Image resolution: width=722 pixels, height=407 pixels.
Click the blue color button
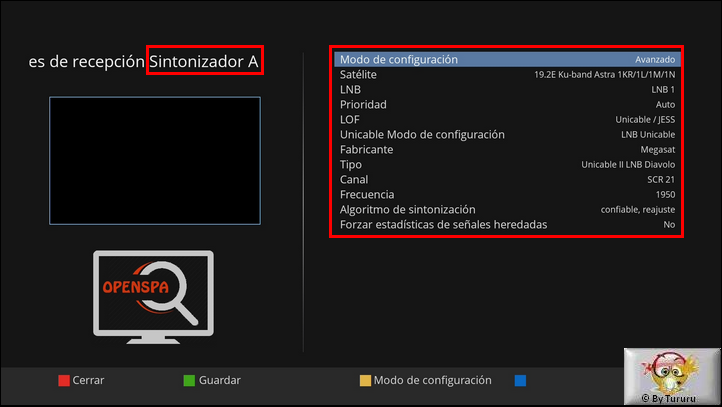point(520,380)
